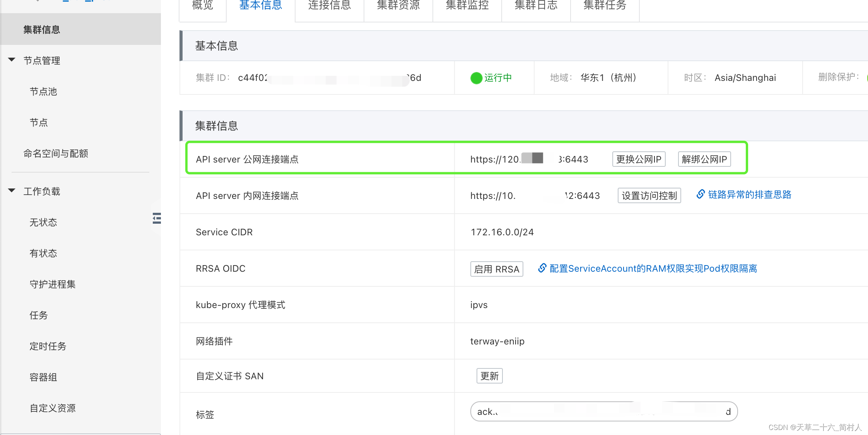Click the link icon beside 配置ServiceAccount RAM权限

point(542,268)
